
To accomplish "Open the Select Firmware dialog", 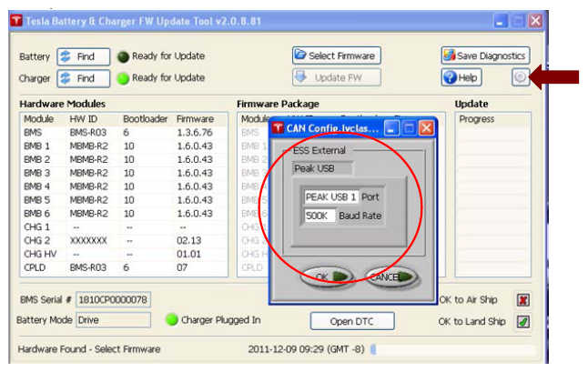I will [337, 55].
